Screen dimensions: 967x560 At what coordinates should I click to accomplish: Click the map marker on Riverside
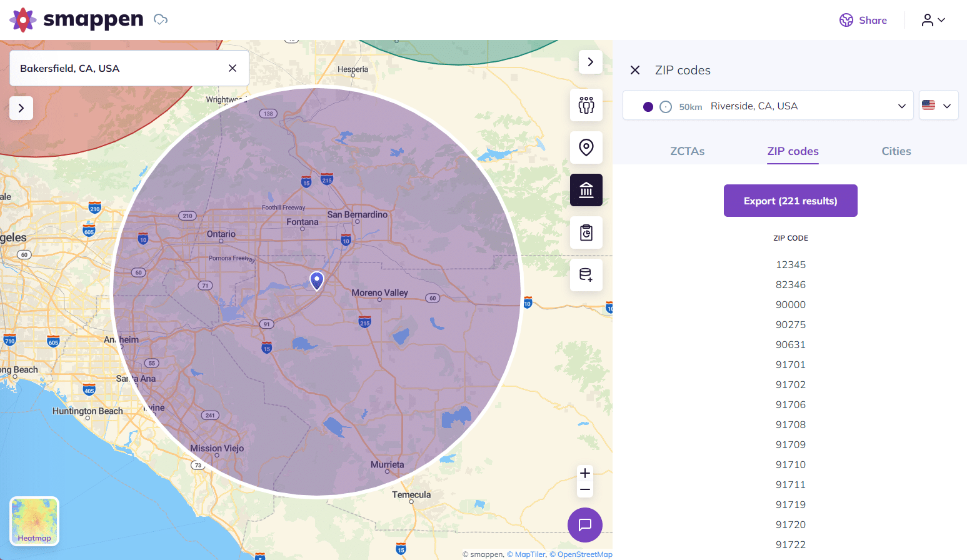coord(317,281)
